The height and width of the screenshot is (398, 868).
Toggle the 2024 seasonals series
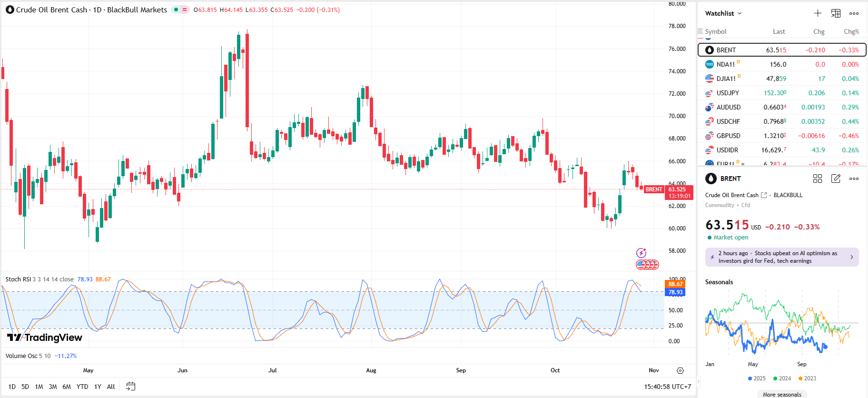click(x=782, y=378)
